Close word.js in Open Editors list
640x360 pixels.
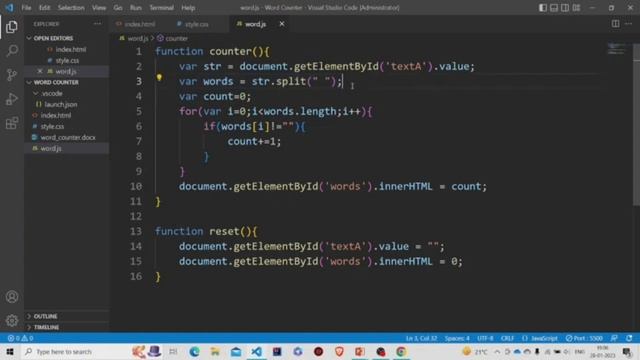(x=40, y=71)
